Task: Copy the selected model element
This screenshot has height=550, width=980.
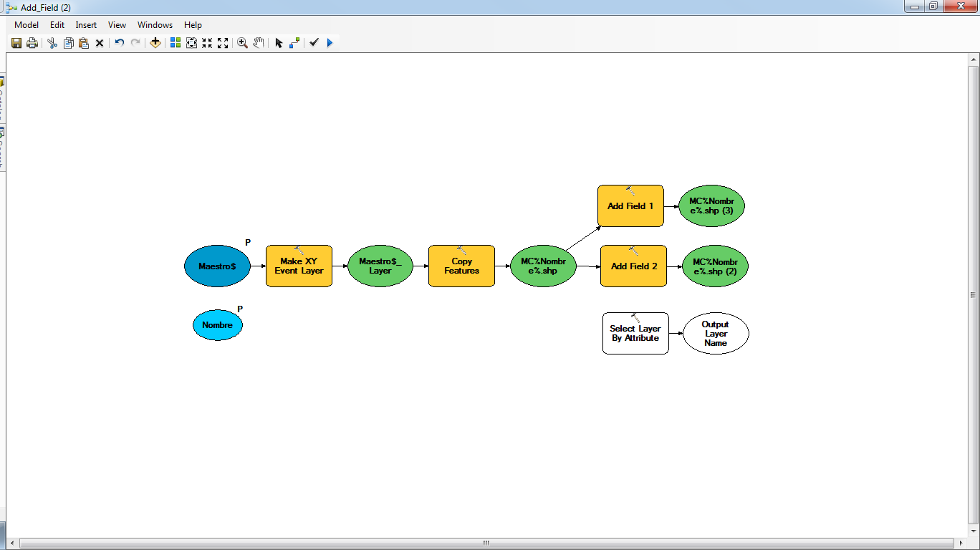Action: click(x=68, y=43)
